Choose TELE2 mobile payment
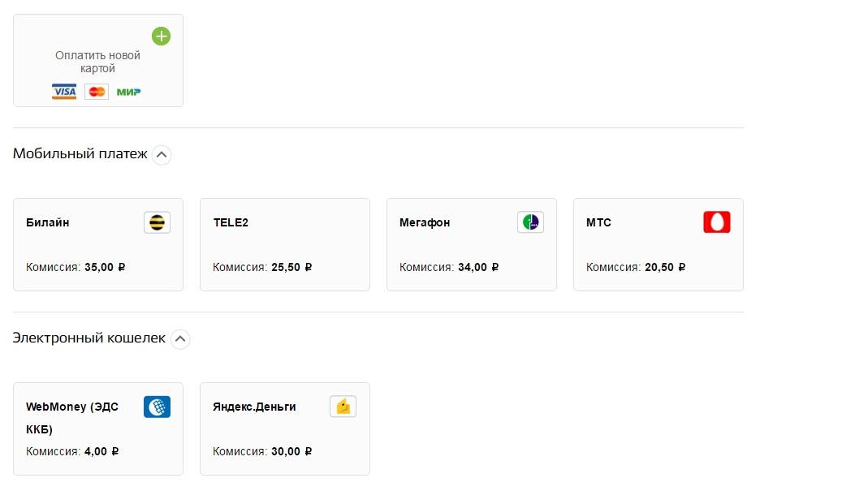Viewport: 868px width, 491px height. point(231,222)
